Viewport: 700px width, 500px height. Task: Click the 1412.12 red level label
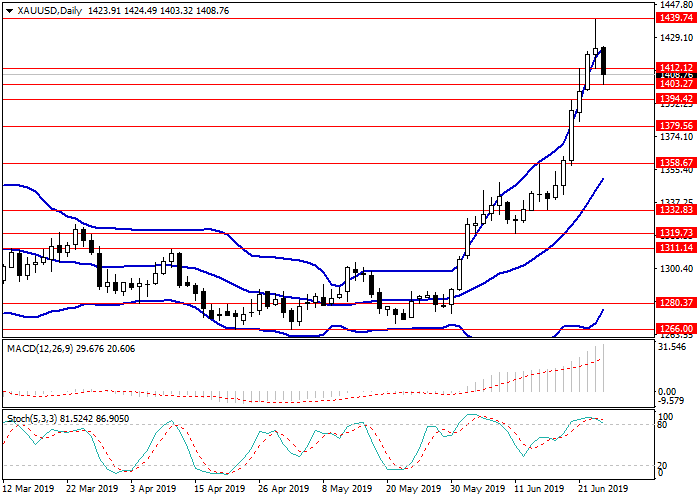pos(676,68)
